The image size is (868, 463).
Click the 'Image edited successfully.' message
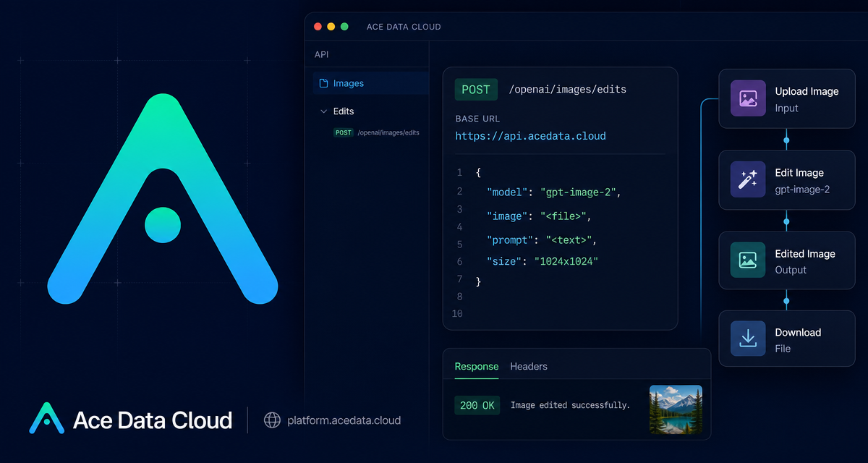point(570,405)
